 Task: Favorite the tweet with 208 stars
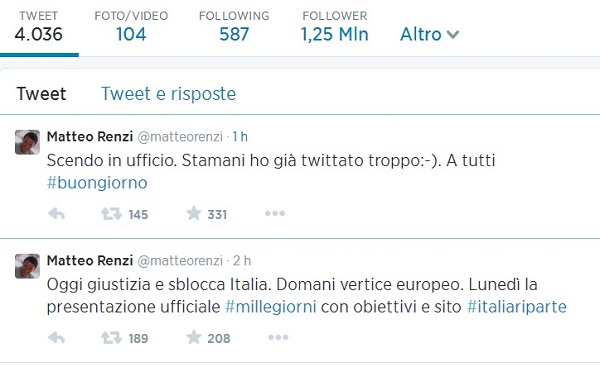(194, 337)
